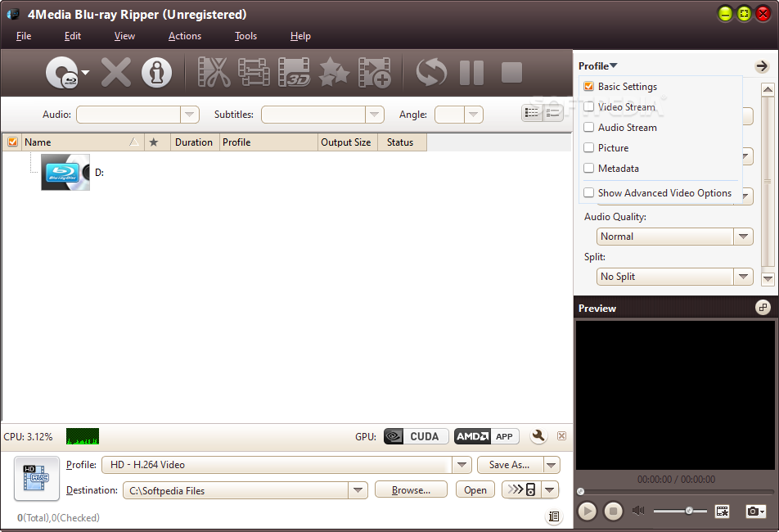779x532 pixels.
Task: Open the Edit menu
Action: click(73, 36)
